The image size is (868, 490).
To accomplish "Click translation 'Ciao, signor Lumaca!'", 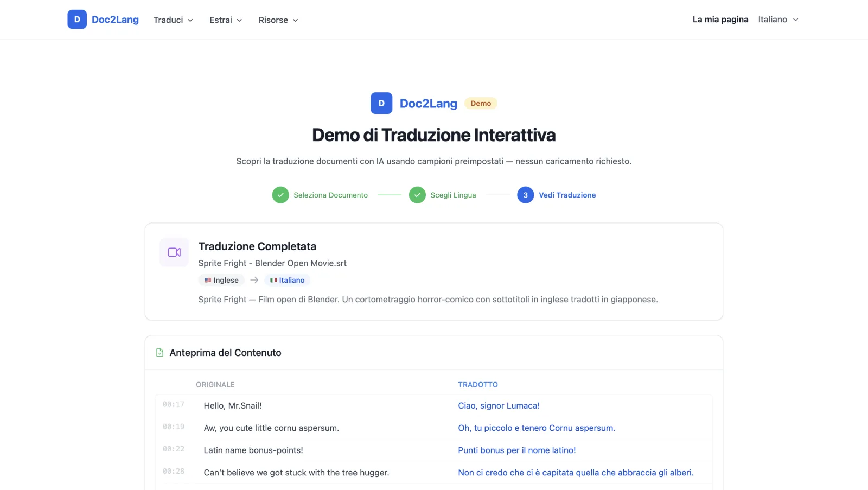I will 499,405.
